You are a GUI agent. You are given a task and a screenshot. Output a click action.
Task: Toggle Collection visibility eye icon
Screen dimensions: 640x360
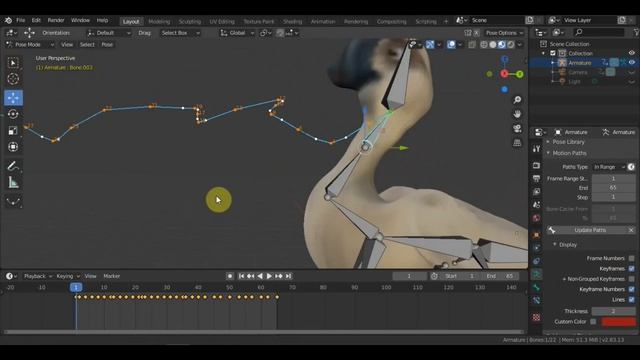coord(631,53)
